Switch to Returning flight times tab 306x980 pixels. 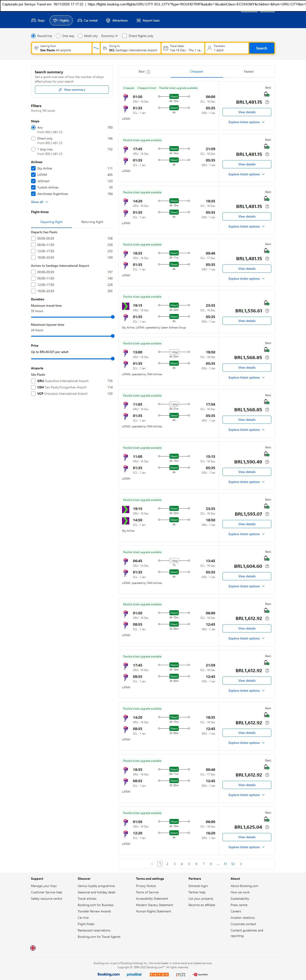[x=92, y=222]
